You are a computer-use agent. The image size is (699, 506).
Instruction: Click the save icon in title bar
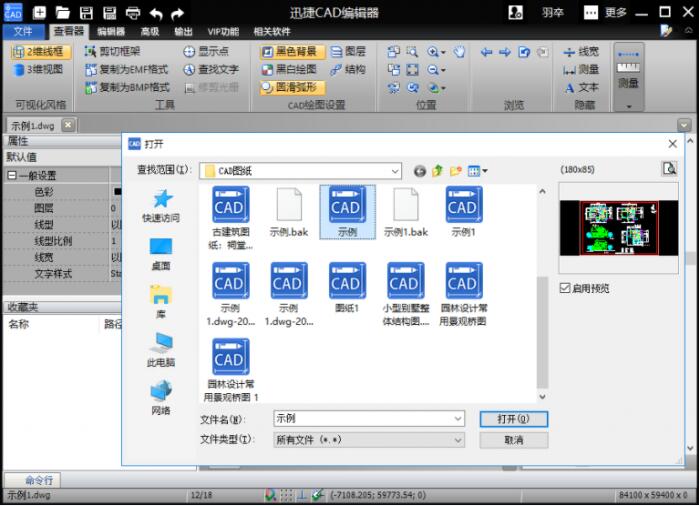[x=86, y=12]
